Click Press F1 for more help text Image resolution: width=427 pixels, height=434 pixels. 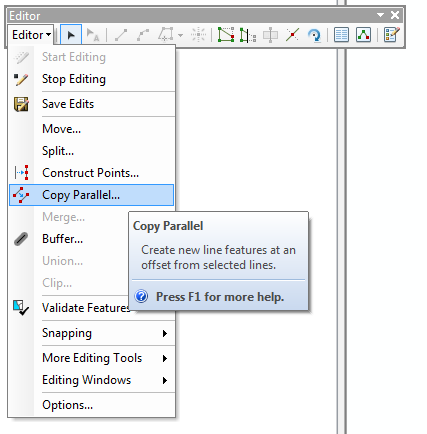coord(220,297)
